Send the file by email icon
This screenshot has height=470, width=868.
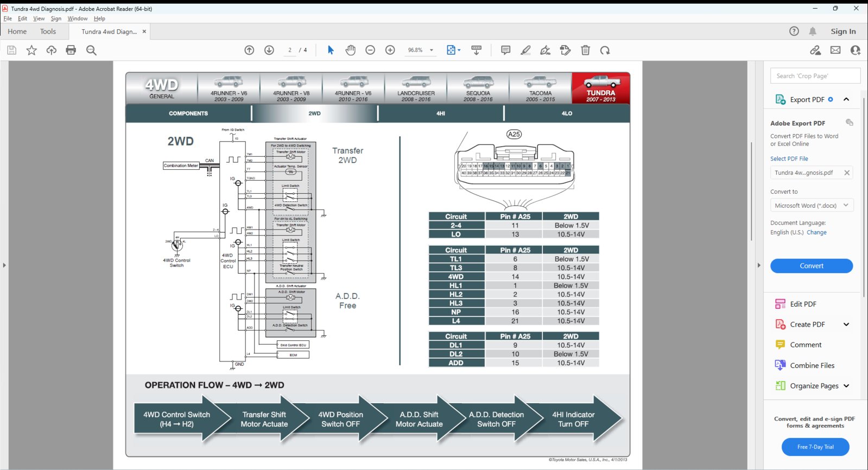tap(835, 50)
